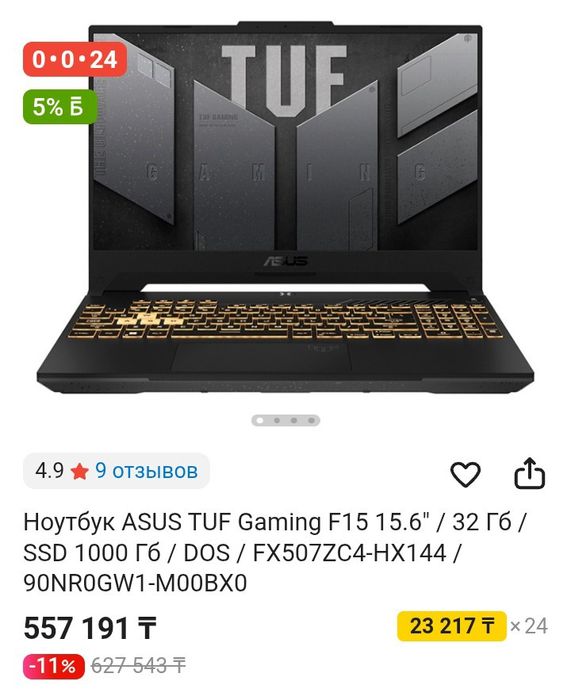571x699 pixels.
Task: Jump to the third carousel dot
Action: tap(294, 420)
